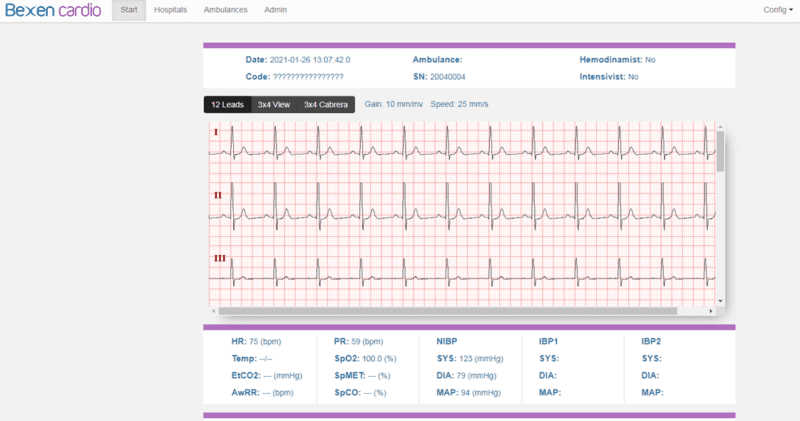
Task: Click the Speed 25 mm/s text
Action: pyautogui.click(x=459, y=104)
